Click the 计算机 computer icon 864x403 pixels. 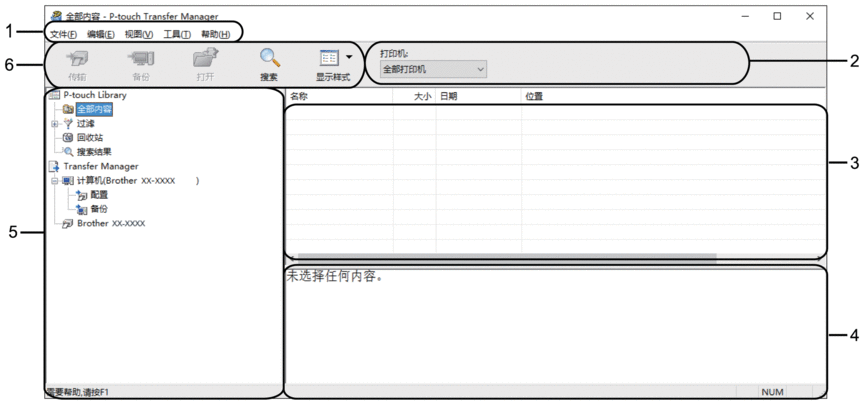coord(67,181)
